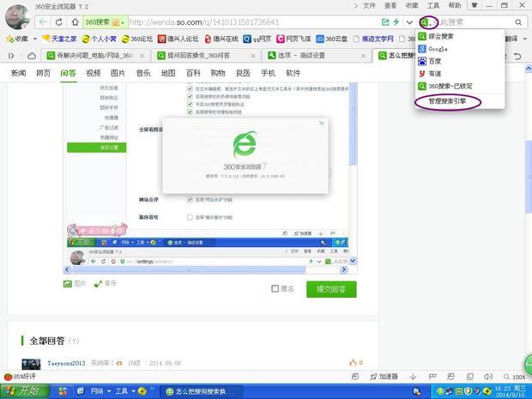The width and height of the screenshot is (532, 399).
Task: Open the 网页飞信 bookmark
Action: pyautogui.click(x=293, y=39)
